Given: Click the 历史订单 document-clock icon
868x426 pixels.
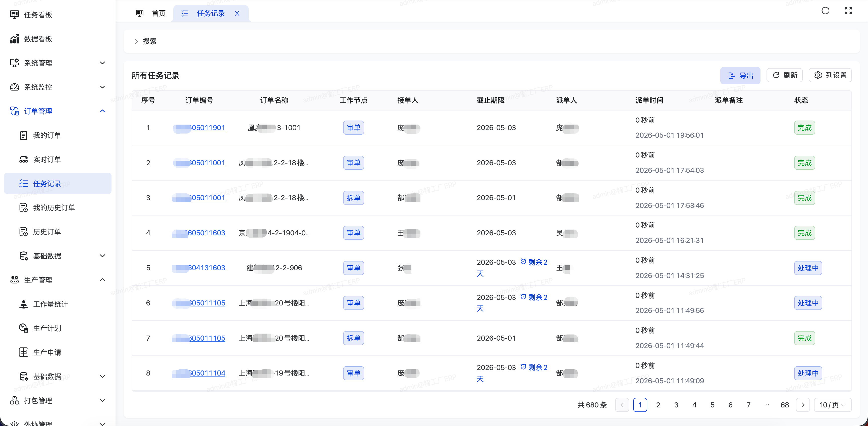Looking at the screenshot, I should 23,232.
